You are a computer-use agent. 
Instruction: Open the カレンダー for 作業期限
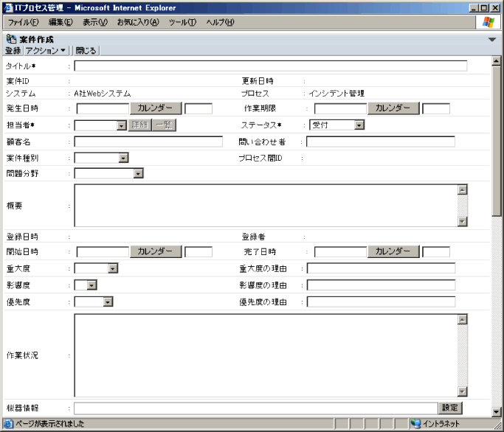[x=393, y=108]
